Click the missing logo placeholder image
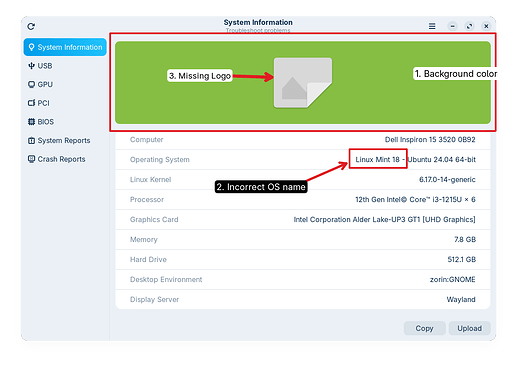Viewport: 517px width, 366px height. (x=303, y=83)
